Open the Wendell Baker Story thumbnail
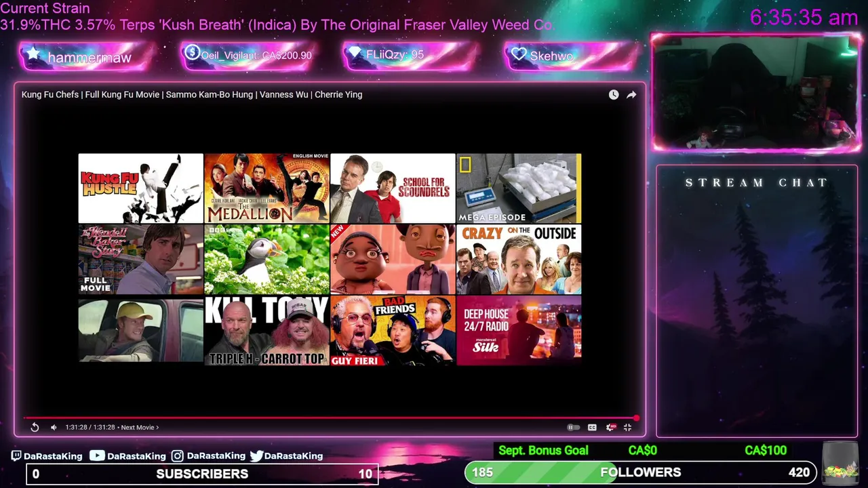Viewport: 868px width, 488px height. [x=140, y=260]
